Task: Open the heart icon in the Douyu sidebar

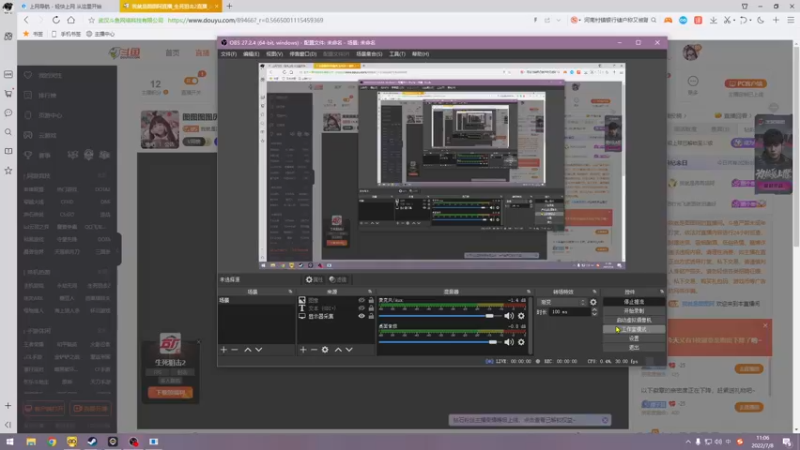Action: tap(28, 75)
